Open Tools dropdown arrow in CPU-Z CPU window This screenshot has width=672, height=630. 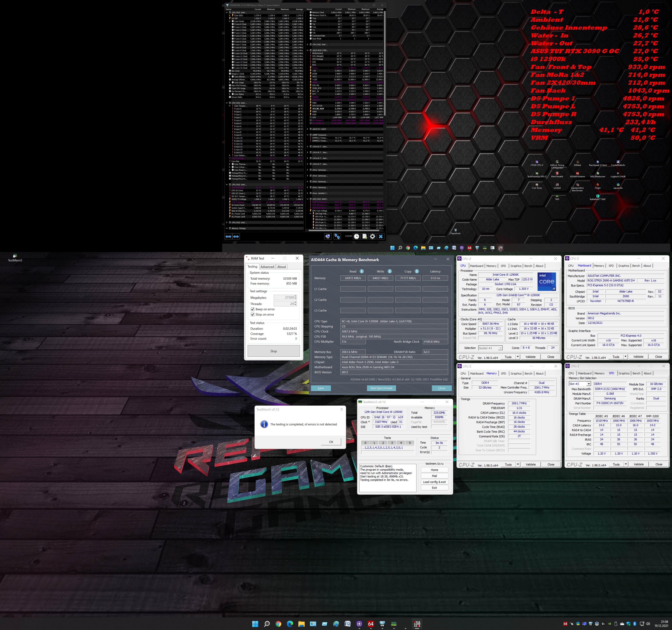click(x=517, y=357)
